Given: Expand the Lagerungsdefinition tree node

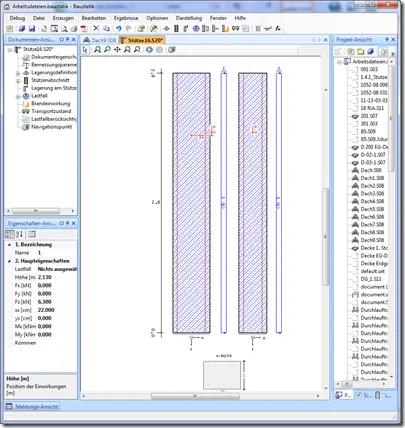Looking at the screenshot, I should 18,73.
